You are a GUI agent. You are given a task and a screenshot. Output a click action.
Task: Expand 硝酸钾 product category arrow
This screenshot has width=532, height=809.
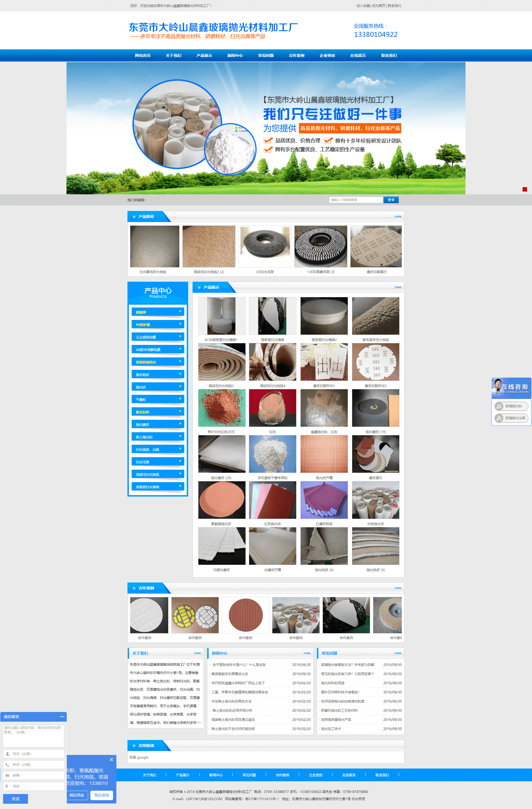point(180,311)
